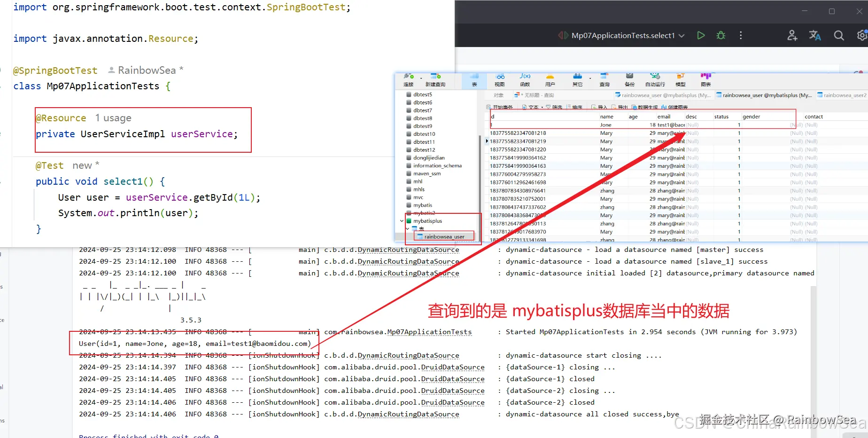Click the 新建查询 (New Query) toolbar icon

tap(435, 80)
